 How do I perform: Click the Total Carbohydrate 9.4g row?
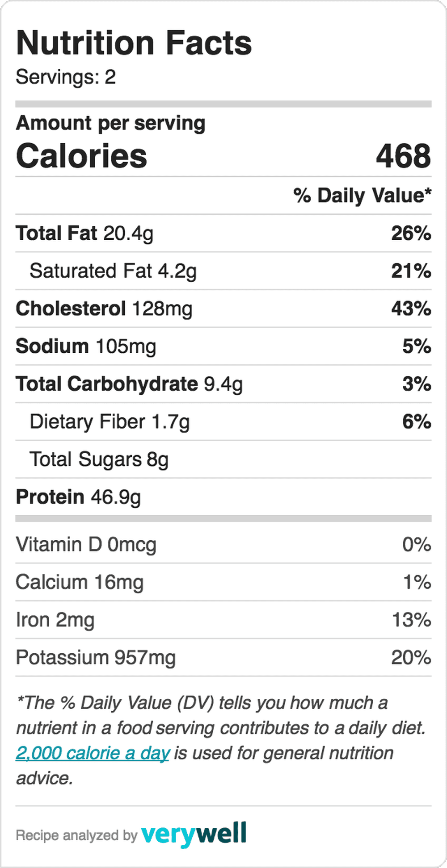tap(223, 384)
